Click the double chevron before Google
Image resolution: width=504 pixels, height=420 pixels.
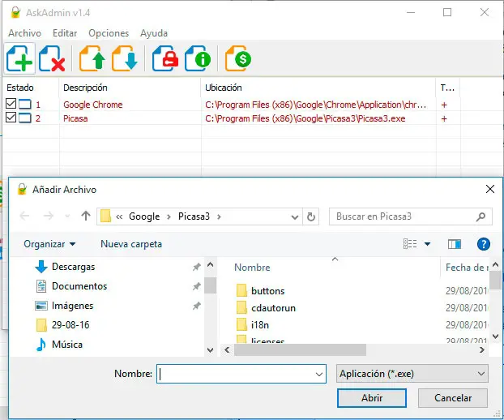(x=119, y=216)
